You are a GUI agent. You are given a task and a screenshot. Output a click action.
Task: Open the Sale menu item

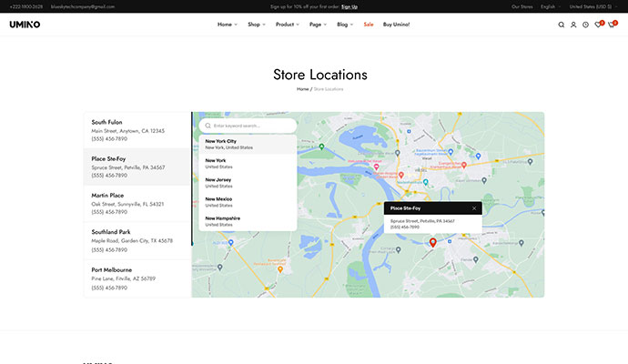[369, 25]
